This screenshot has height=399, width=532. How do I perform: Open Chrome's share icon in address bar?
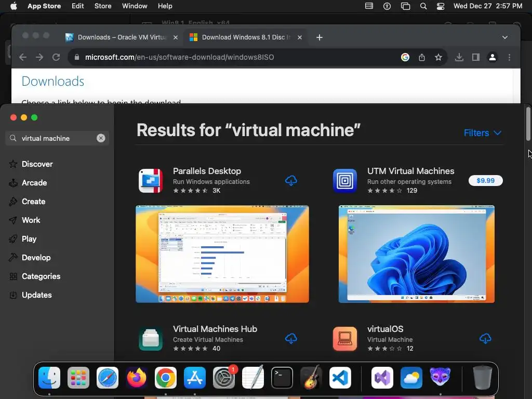[x=422, y=57]
